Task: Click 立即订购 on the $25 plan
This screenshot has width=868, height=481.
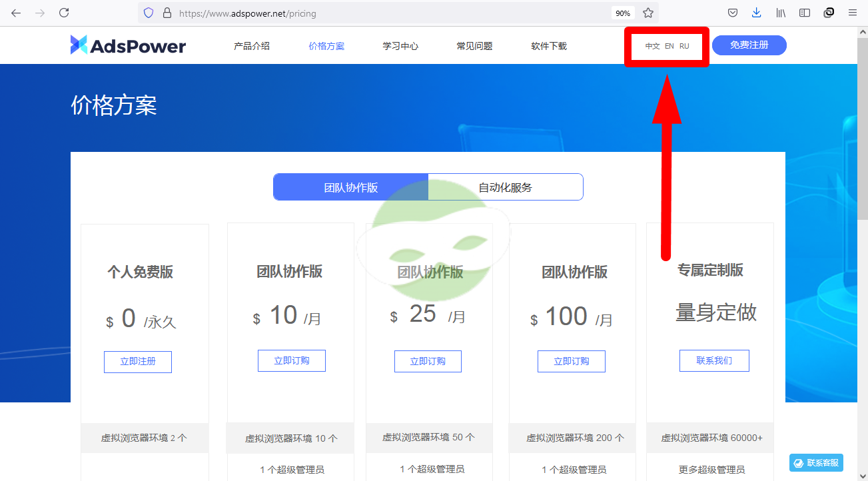Action: click(428, 362)
